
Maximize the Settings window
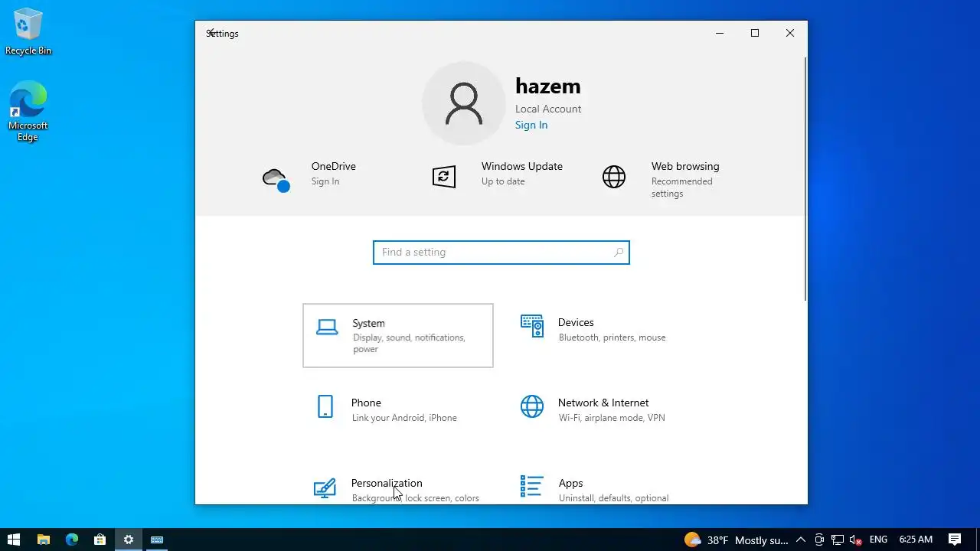tap(755, 33)
